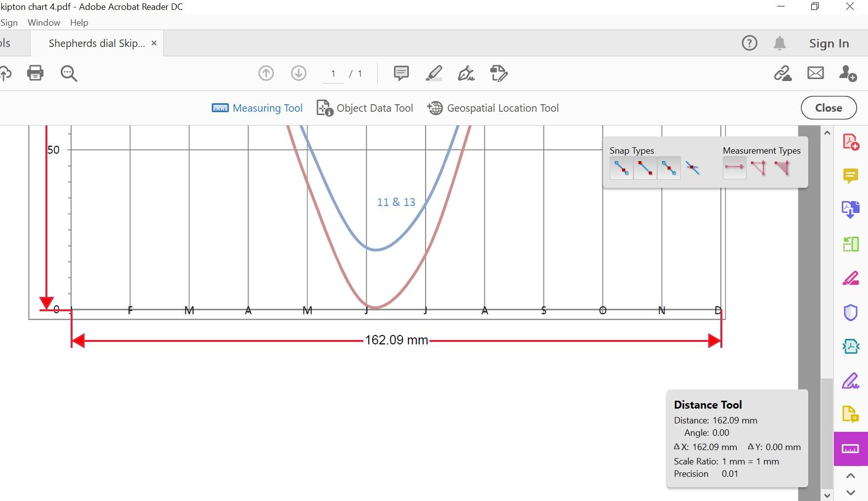Go to next page arrow
The height and width of the screenshot is (501, 868).
299,74
